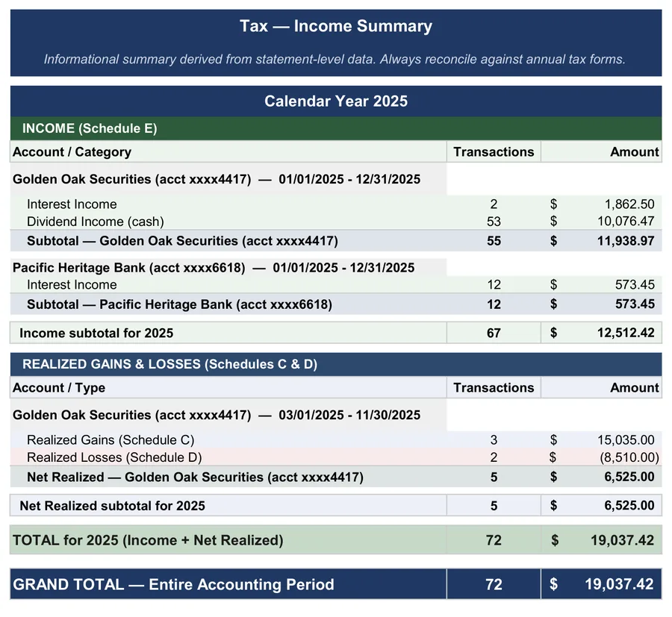Click the Pacific Heritage Bank account heading
Screen dimensions: 672x617
coord(214,268)
